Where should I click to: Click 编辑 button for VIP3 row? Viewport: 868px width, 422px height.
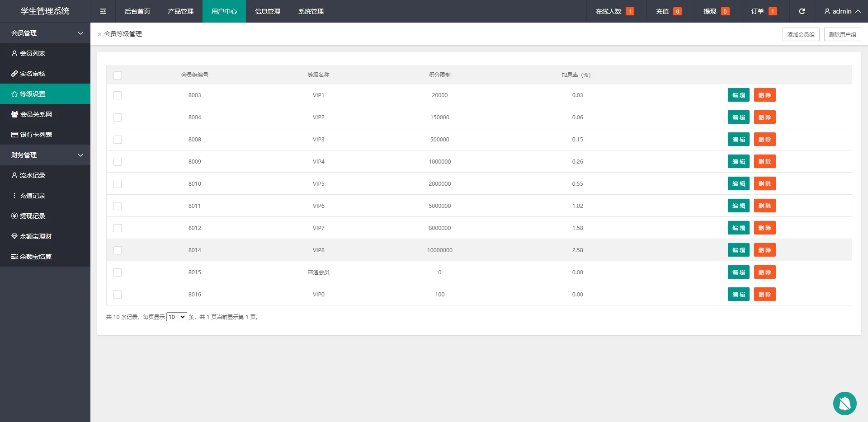click(x=738, y=140)
